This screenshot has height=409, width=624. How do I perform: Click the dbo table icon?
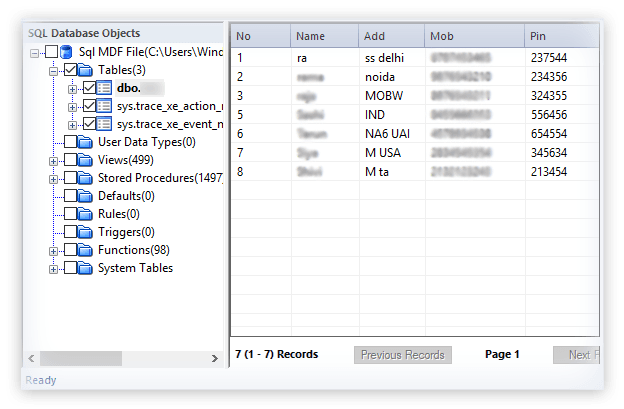(x=105, y=88)
